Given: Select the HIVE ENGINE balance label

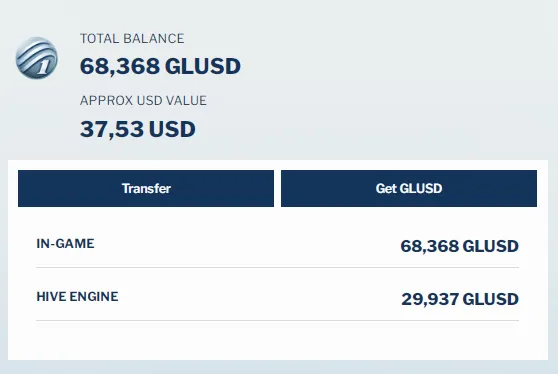Looking at the screenshot, I should (x=77, y=296).
